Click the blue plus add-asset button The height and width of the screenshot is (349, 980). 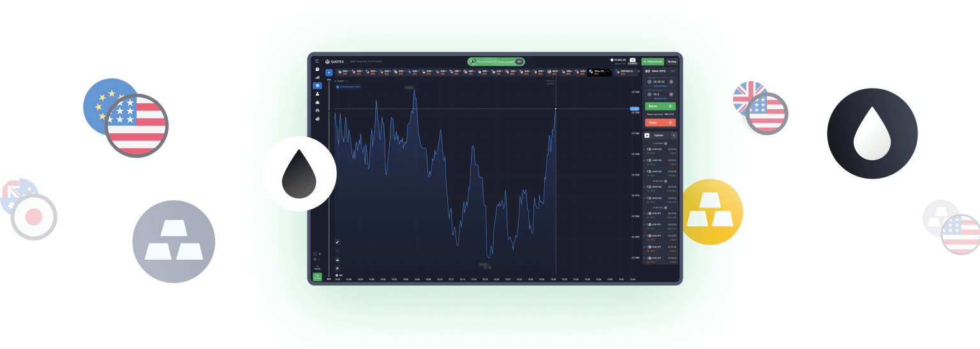[329, 73]
